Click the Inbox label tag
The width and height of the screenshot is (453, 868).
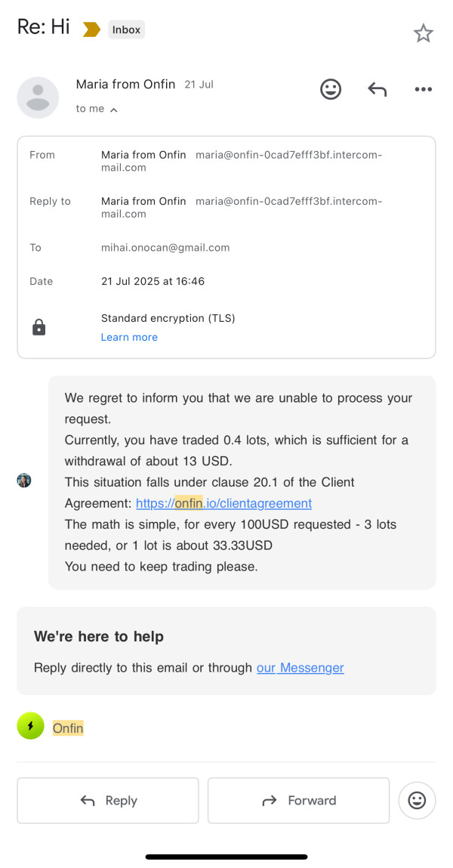click(126, 29)
